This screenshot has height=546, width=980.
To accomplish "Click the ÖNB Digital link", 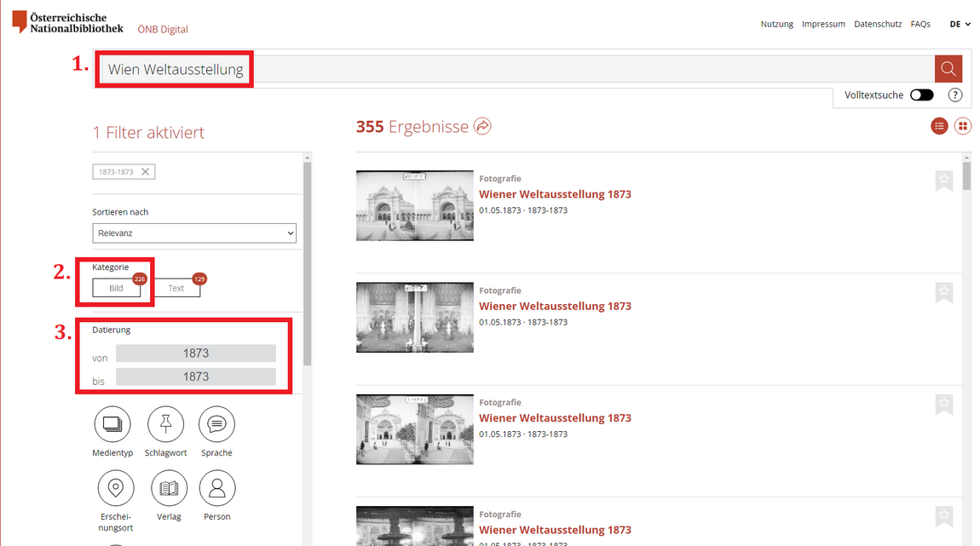I will click(x=163, y=29).
